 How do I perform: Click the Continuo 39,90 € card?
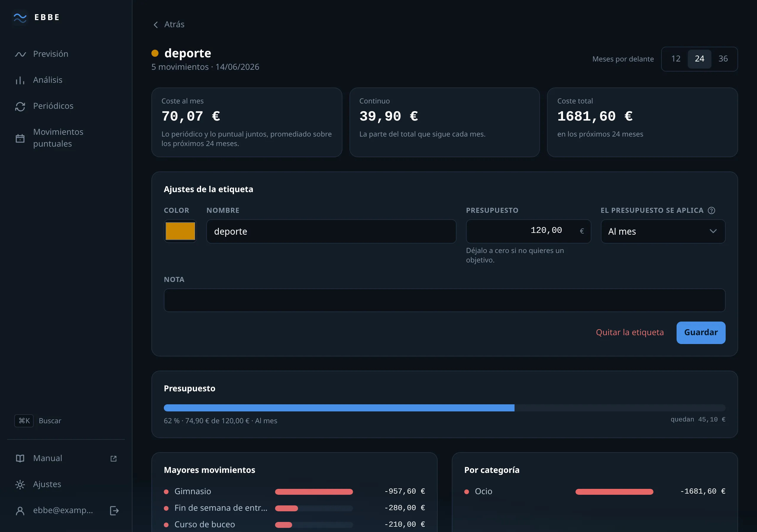[444, 122]
